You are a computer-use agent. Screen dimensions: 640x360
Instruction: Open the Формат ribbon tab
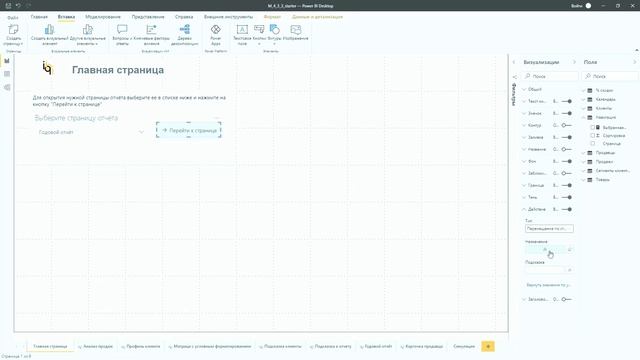(272, 17)
